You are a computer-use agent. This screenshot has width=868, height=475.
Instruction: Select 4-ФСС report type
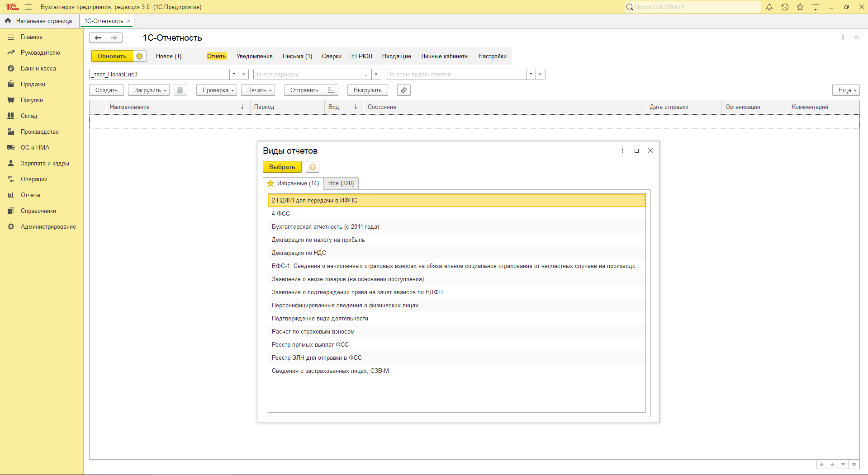(x=456, y=213)
